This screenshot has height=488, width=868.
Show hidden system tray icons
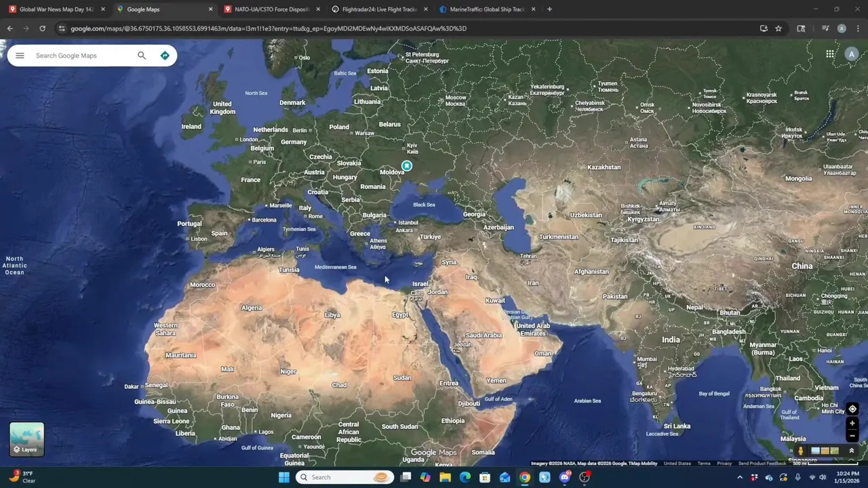click(740, 477)
